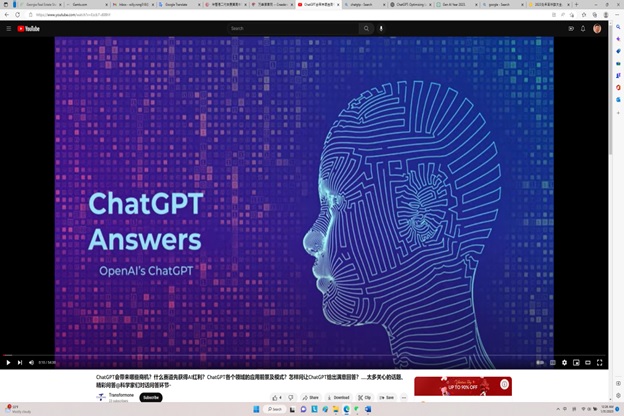The height and width of the screenshot is (416, 624).
Task: Subscribe to the Transformone channel
Action: pos(151,397)
